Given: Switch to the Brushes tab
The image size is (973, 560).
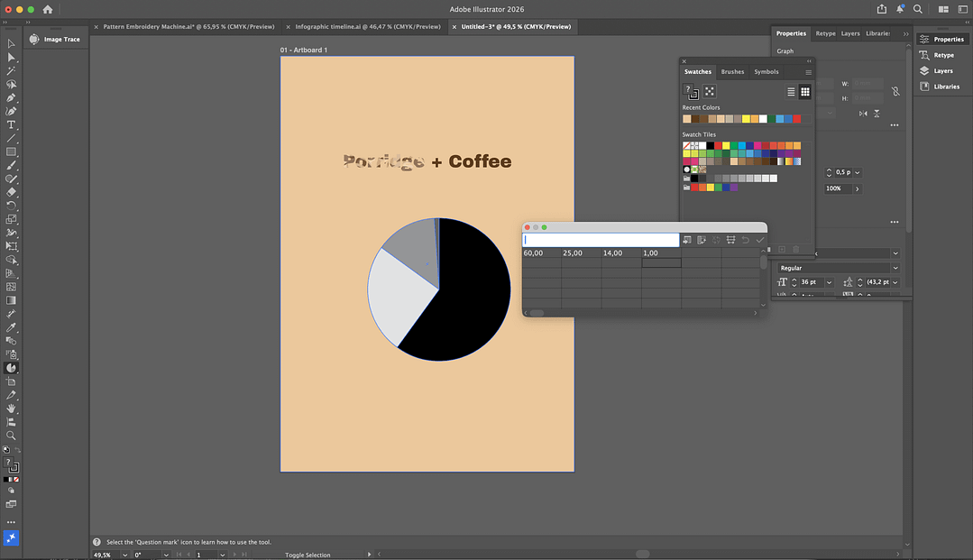Looking at the screenshot, I should [x=732, y=72].
